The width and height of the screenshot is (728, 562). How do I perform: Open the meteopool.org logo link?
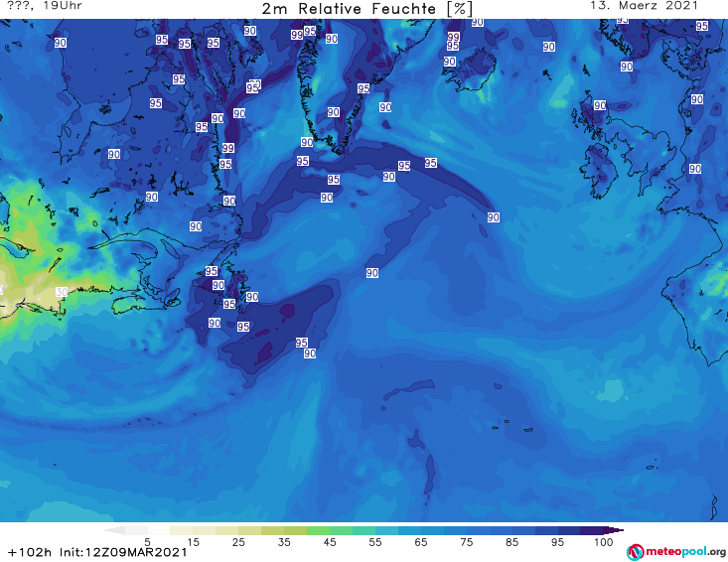(676, 552)
